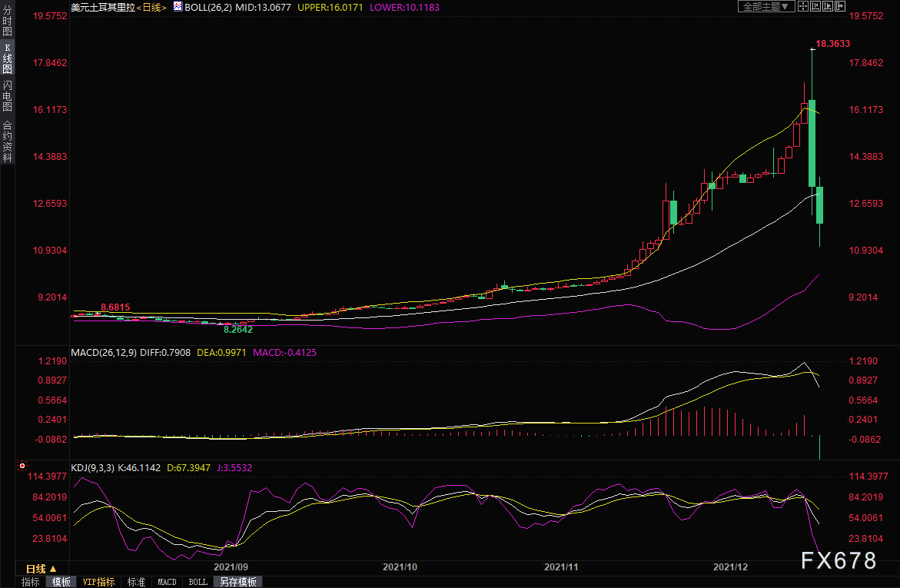Click the KDJ(9,3,3) indicator label
This screenshot has width=900, height=588.
pos(92,468)
